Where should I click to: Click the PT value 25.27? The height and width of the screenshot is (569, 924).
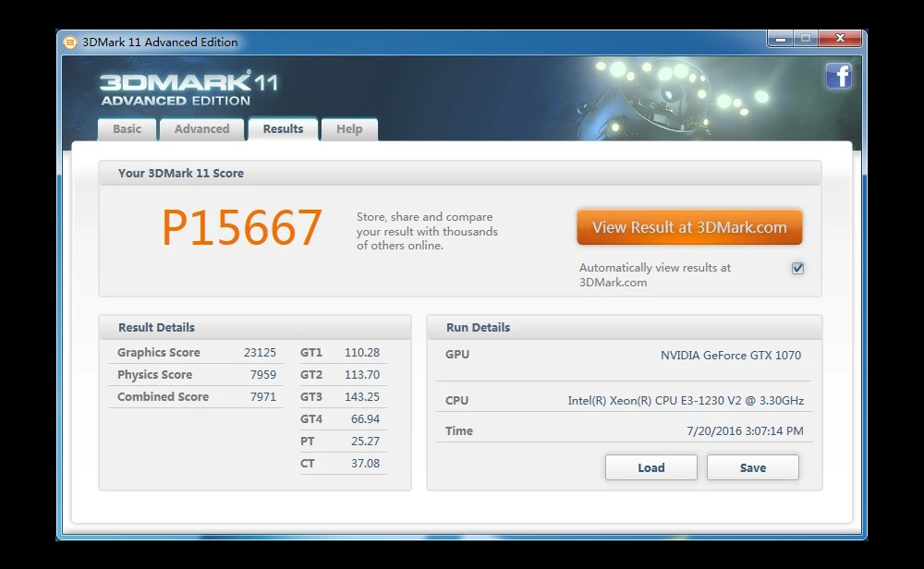365,442
